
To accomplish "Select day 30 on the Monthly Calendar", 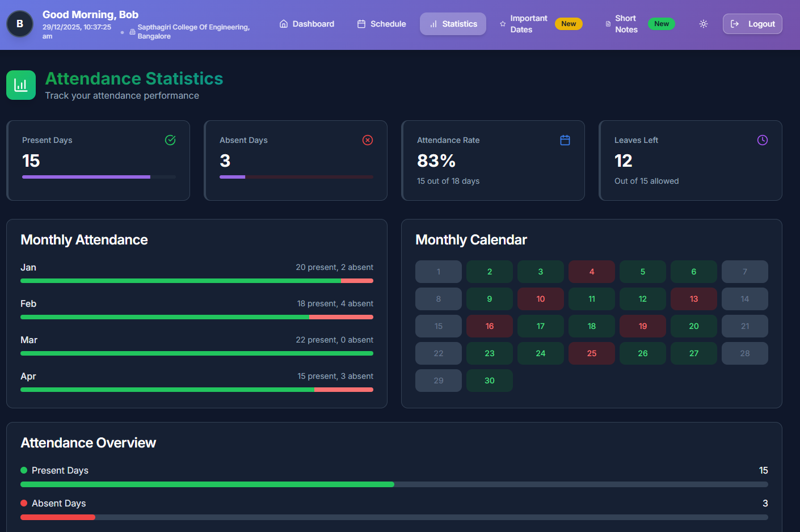I will [x=489, y=381].
